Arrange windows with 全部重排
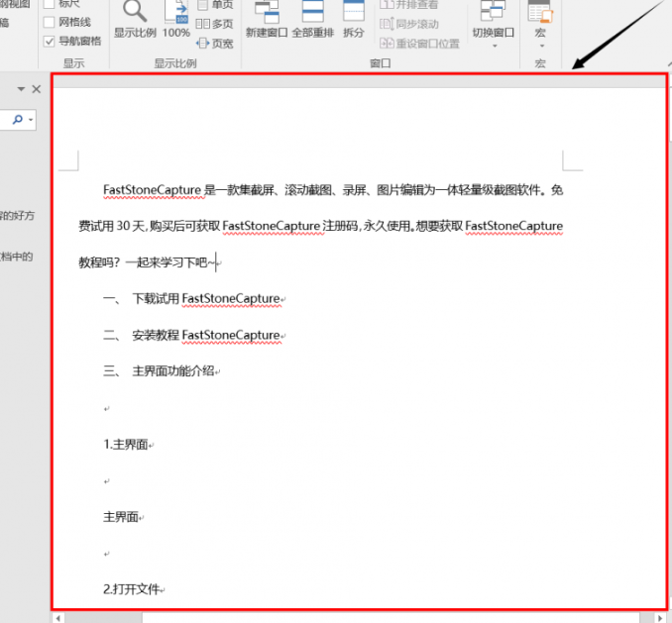672x623 pixels. [313, 19]
